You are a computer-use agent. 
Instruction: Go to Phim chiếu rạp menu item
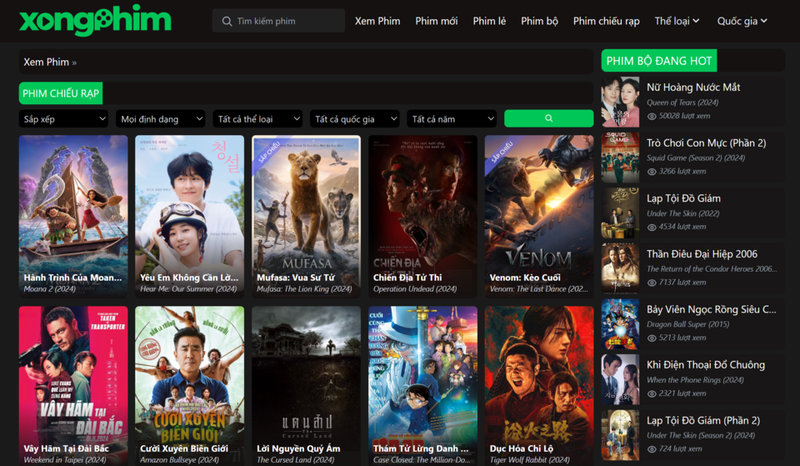point(606,21)
